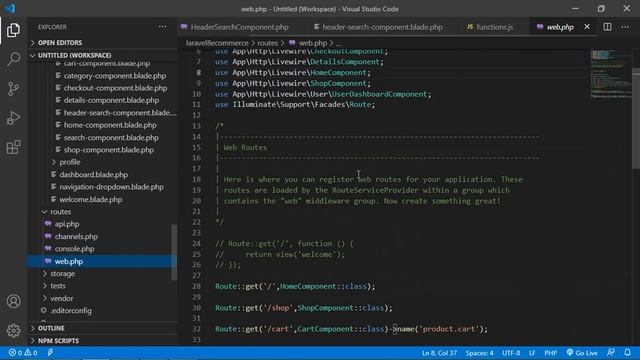Open search-component.blade.php file

(x=111, y=138)
